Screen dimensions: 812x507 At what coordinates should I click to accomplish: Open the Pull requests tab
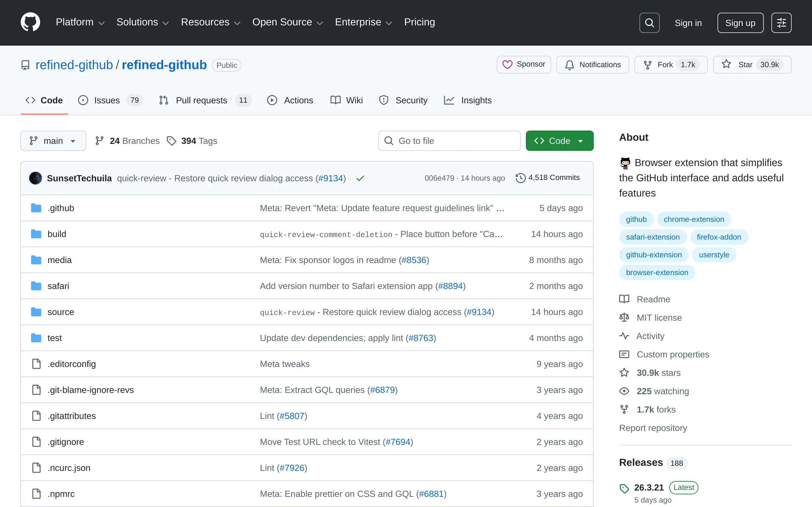(x=201, y=100)
